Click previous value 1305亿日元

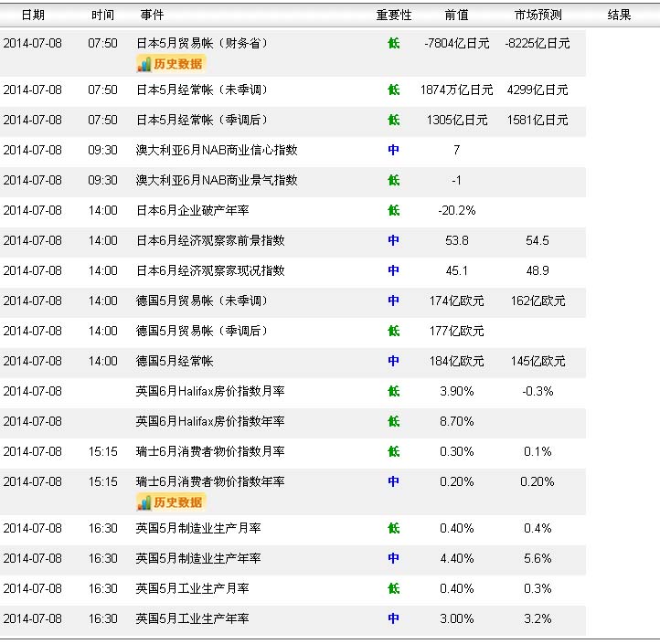457,120
